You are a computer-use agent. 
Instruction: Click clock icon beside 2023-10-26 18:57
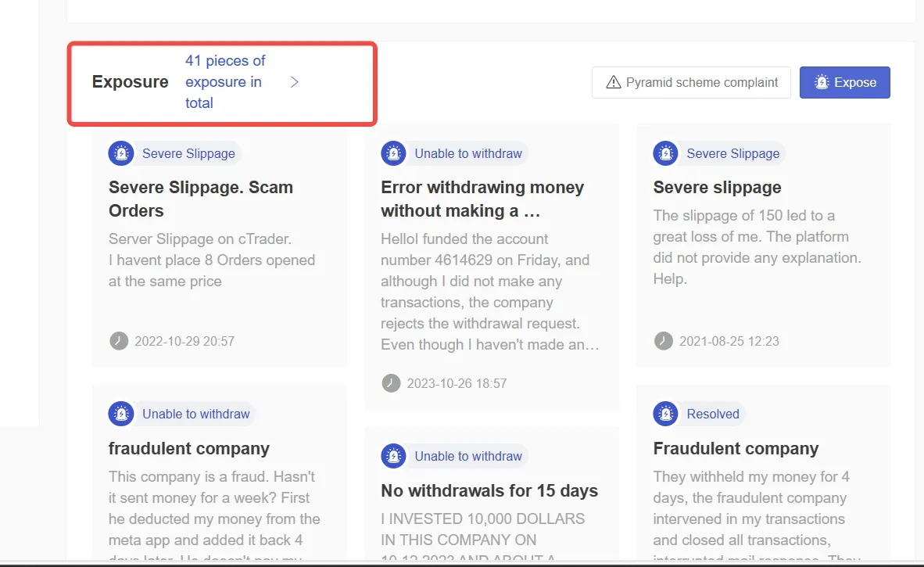(392, 383)
